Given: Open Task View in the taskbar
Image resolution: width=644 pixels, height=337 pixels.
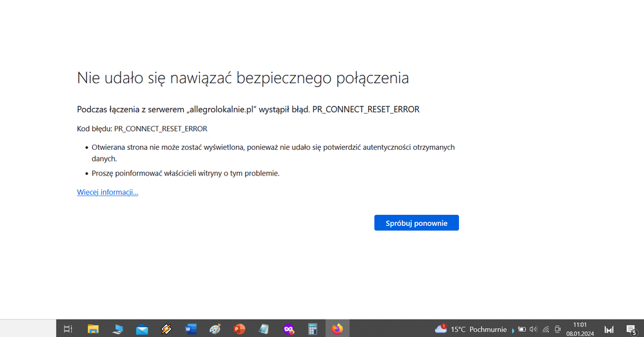Looking at the screenshot, I should coord(68,329).
